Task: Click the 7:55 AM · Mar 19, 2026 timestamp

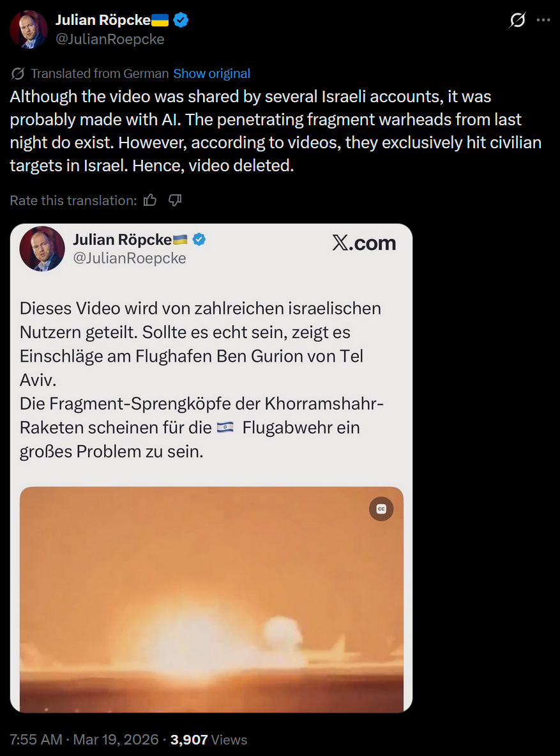Action: pos(84,739)
